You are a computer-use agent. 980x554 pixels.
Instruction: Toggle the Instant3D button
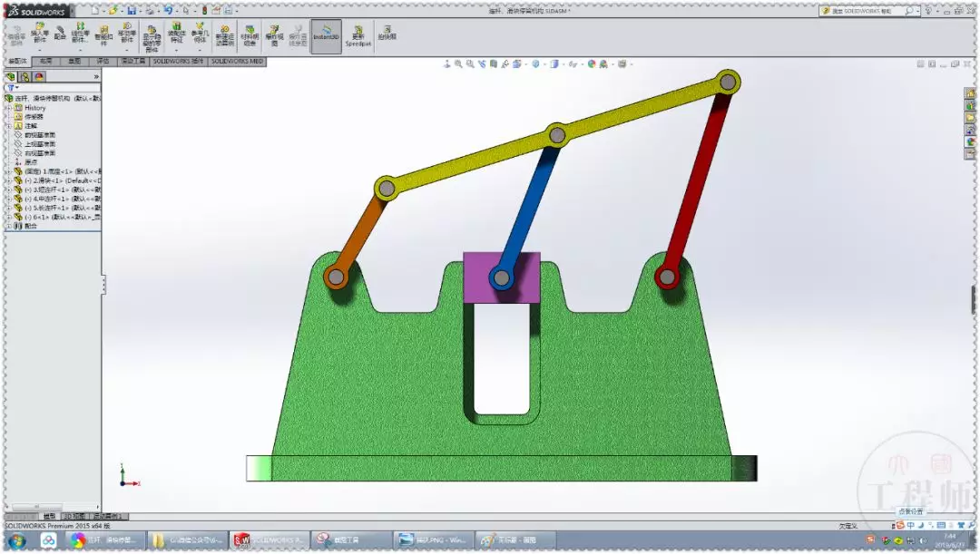[x=327, y=35]
